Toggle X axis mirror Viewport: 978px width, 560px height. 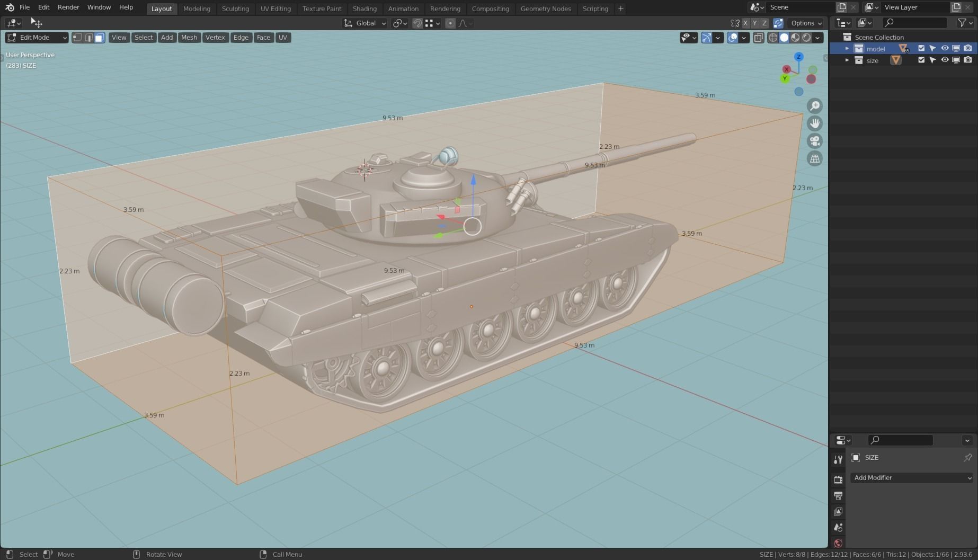[745, 23]
